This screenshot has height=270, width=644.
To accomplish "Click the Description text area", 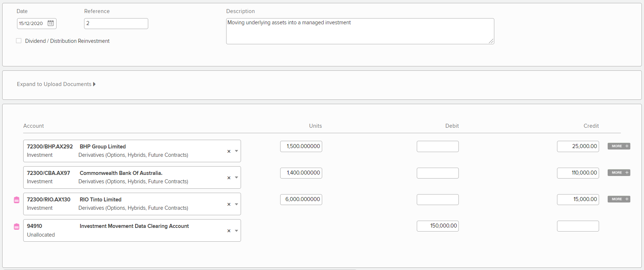I will [x=360, y=31].
